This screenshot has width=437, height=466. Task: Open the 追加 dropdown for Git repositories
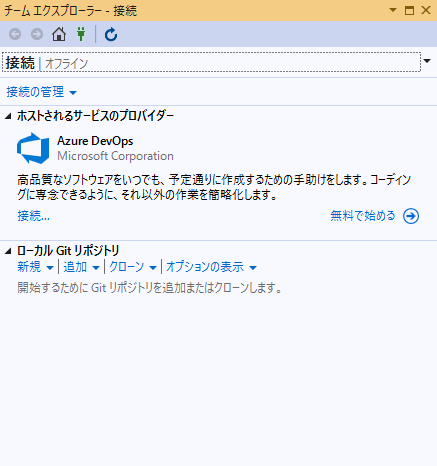pos(81,267)
